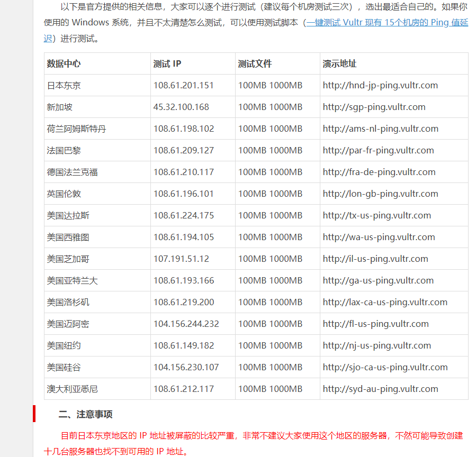Click the il-us-ping.vultr.com demo address
Viewport: 476px width, 457px height.
375,259
